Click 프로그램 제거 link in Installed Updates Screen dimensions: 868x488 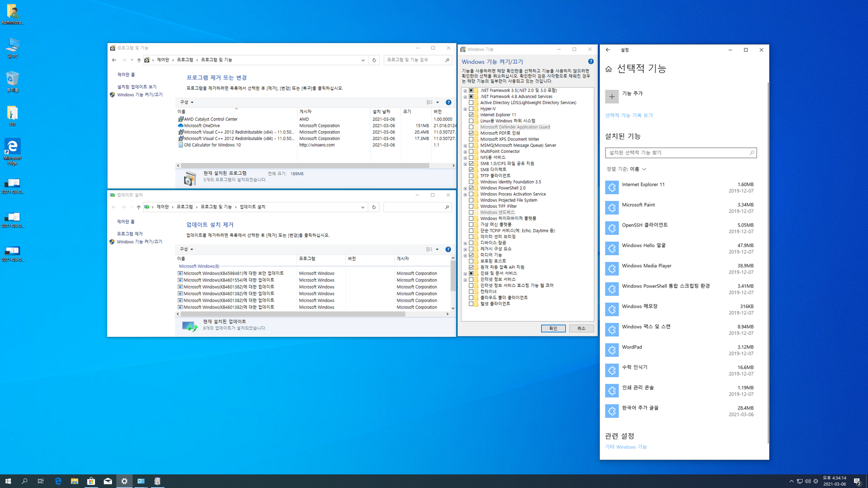(130, 234)
